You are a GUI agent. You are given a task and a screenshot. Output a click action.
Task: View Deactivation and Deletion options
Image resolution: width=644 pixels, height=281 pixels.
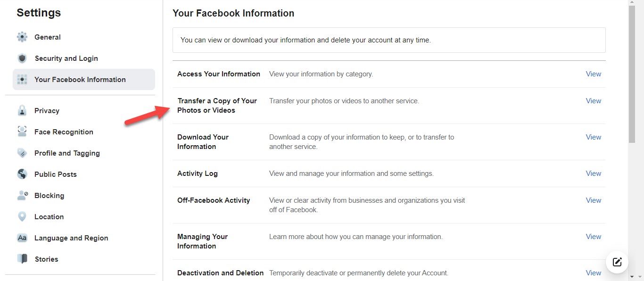[x=593, y=273]
